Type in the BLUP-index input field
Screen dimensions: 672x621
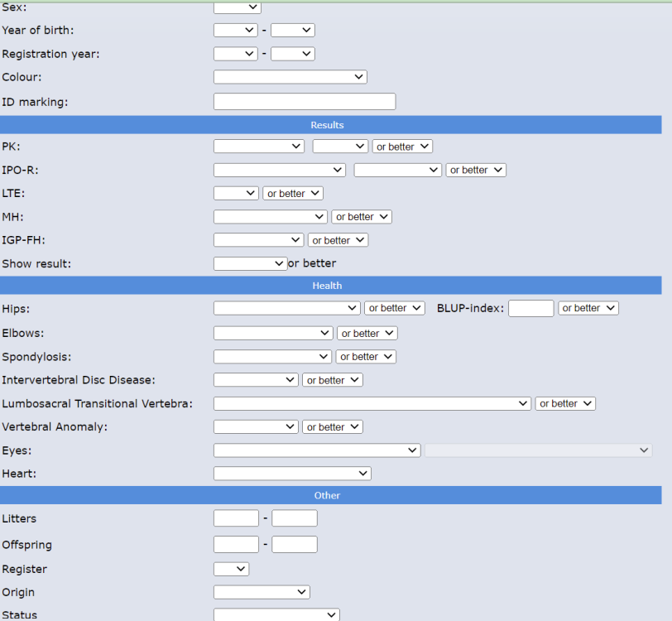[530, 308]
